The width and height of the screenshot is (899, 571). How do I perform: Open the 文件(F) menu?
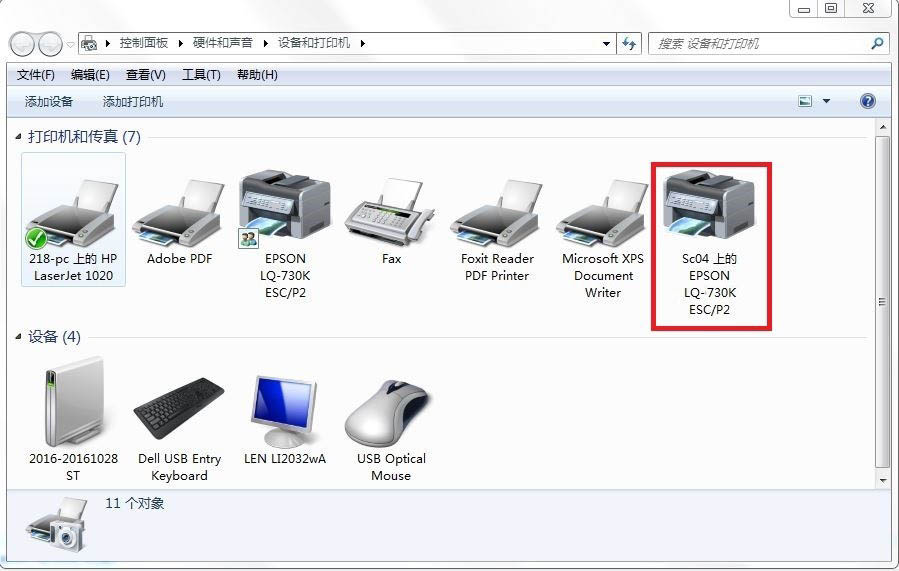pos(36,75)
